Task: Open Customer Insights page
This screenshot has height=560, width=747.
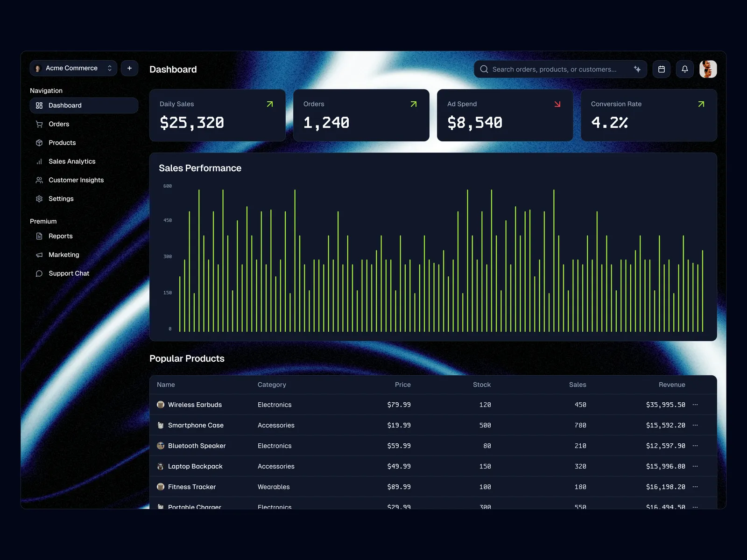Action: click(x=76, y=180)
